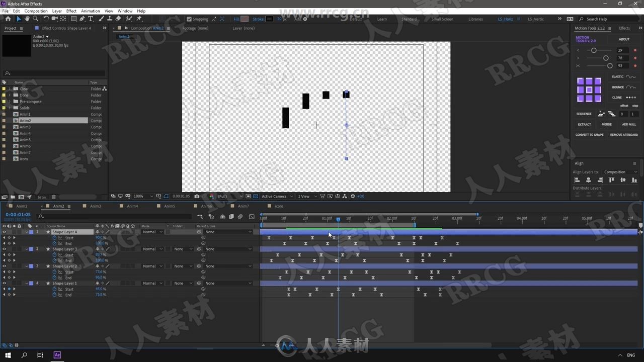The image size is (644, 362).
Task: Switch to icons timeline tab
Action: point(279,206)
